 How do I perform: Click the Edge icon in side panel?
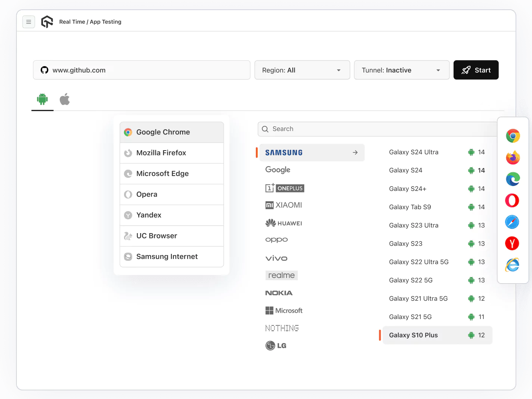pyautogui.click(x=513, y=179)
